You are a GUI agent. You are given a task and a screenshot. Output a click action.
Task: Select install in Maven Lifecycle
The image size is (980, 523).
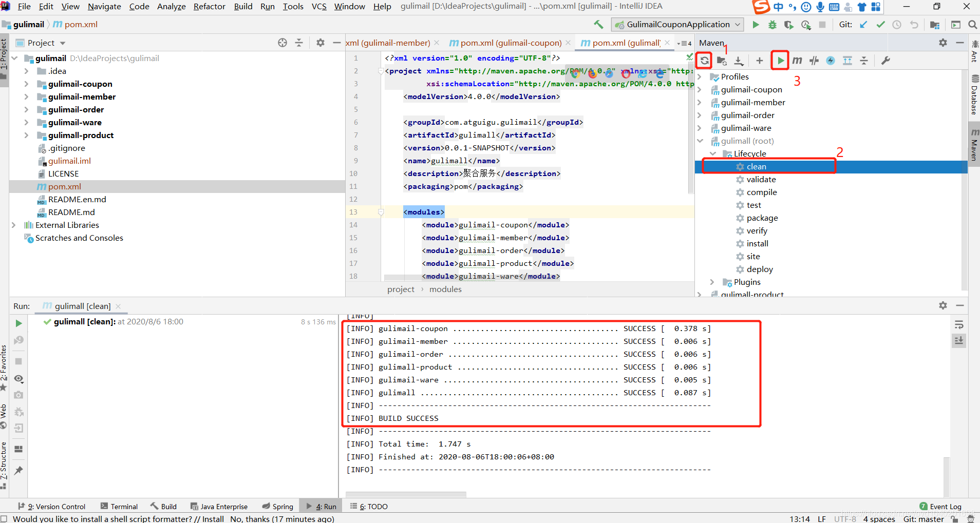pyautogui.click(x=757, y=243)
